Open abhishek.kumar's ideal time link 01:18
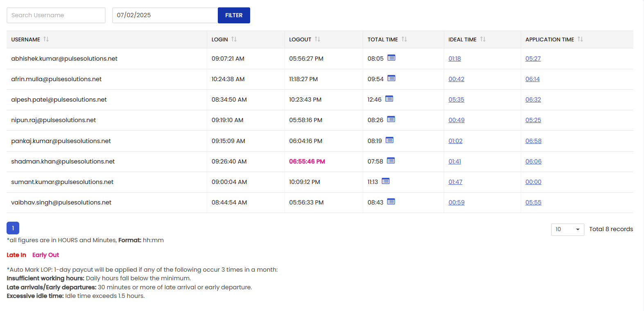The height and width of the screenshot is (311, 644). [x=454, y=59]
